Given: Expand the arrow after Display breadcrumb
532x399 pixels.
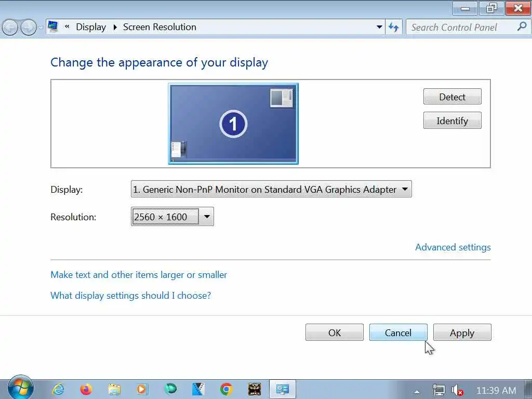Looking at the screenshot, I should click(115, 27).
